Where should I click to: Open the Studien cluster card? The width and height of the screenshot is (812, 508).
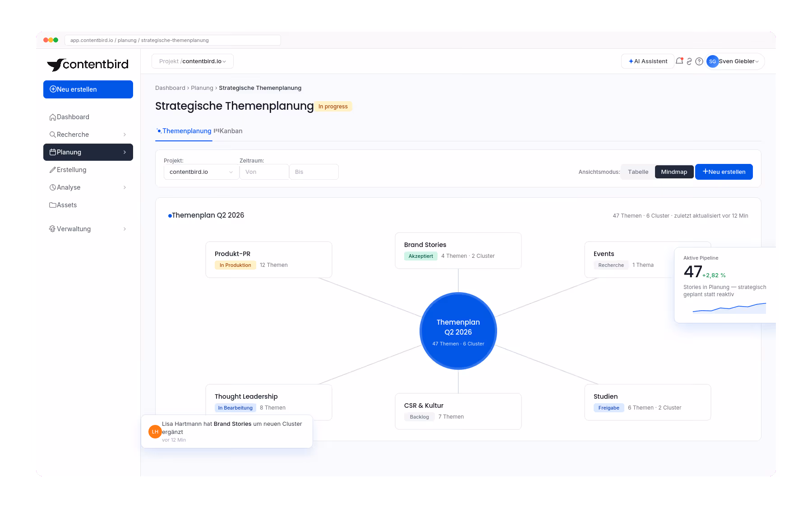point(648,402)
